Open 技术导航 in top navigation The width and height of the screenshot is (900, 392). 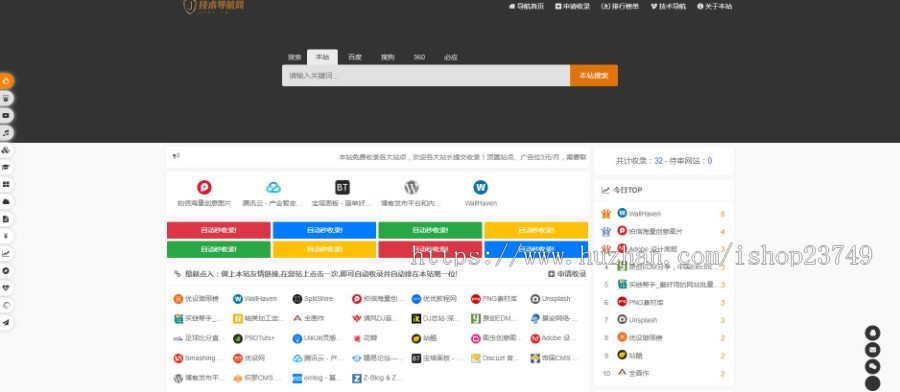(x=668, y=6)
